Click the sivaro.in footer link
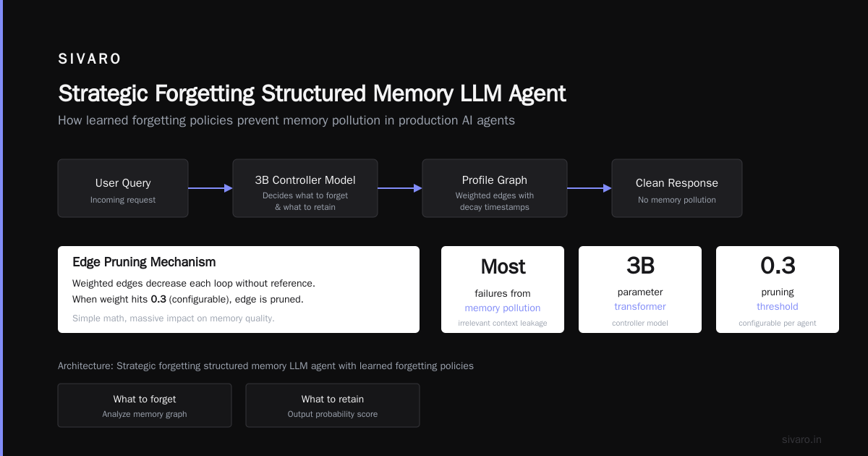 pos(801,439)
